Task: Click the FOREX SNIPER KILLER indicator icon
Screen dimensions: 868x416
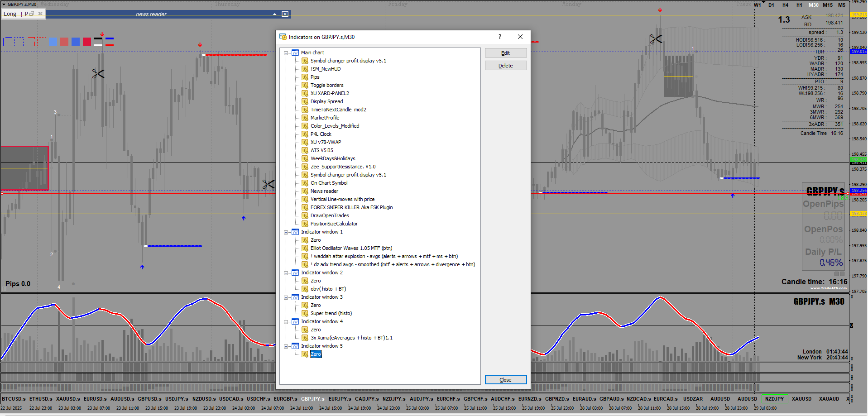Action: (x=305, y=207)
